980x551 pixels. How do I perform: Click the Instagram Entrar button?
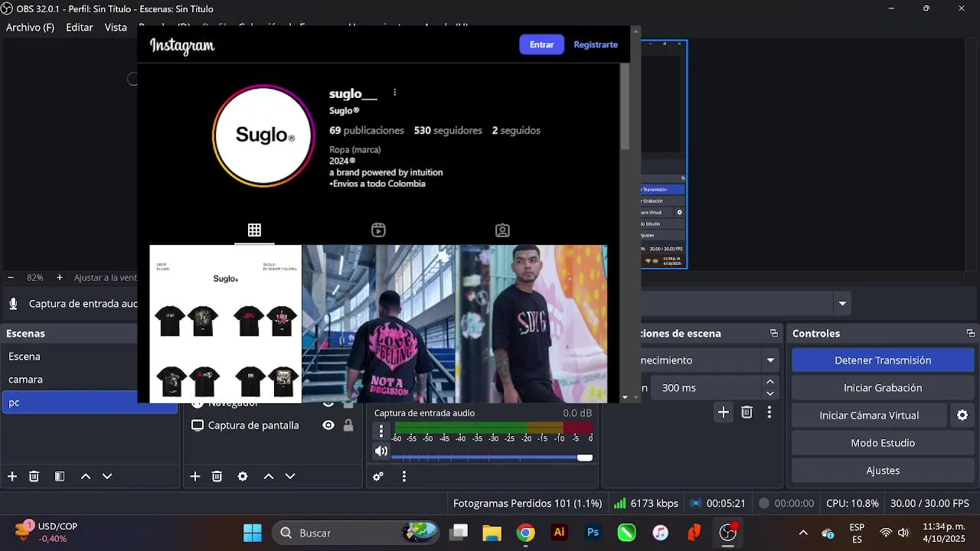tap(541, 44)
